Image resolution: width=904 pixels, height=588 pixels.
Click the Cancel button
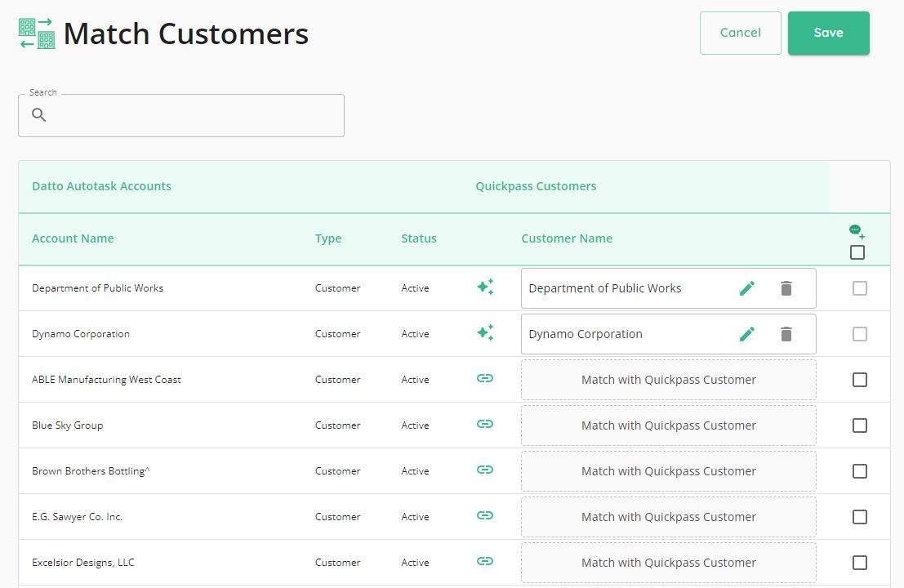(740, 33)
